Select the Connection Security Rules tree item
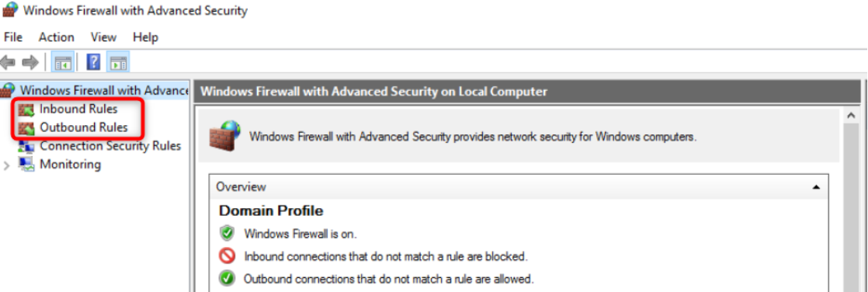868x292 pixels. coord(110,146)
